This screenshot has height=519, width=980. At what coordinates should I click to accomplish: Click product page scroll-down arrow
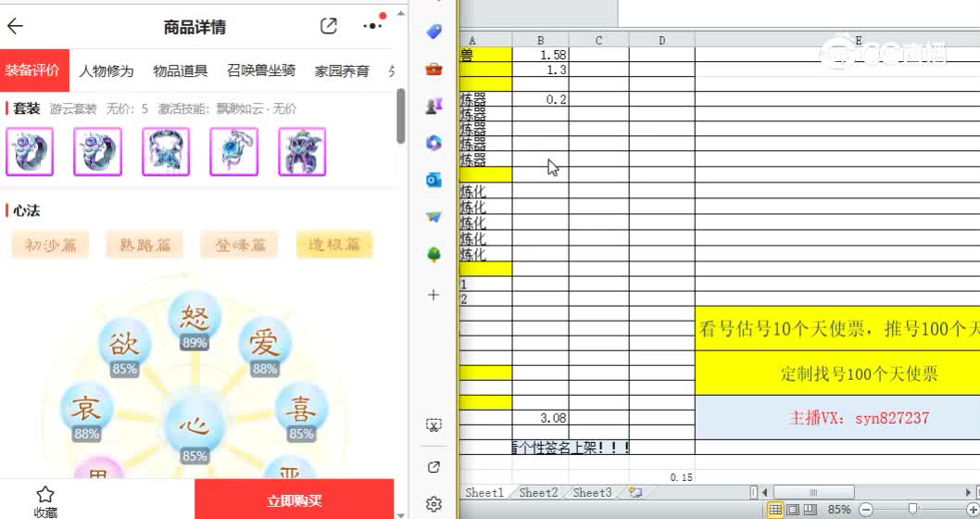point(401,514)
